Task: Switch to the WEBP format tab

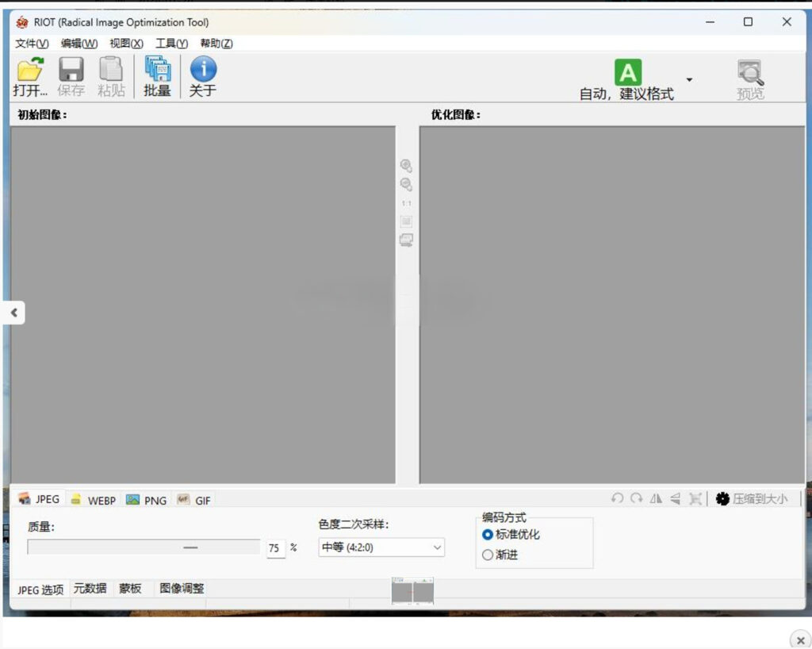Action: (94, 500)
